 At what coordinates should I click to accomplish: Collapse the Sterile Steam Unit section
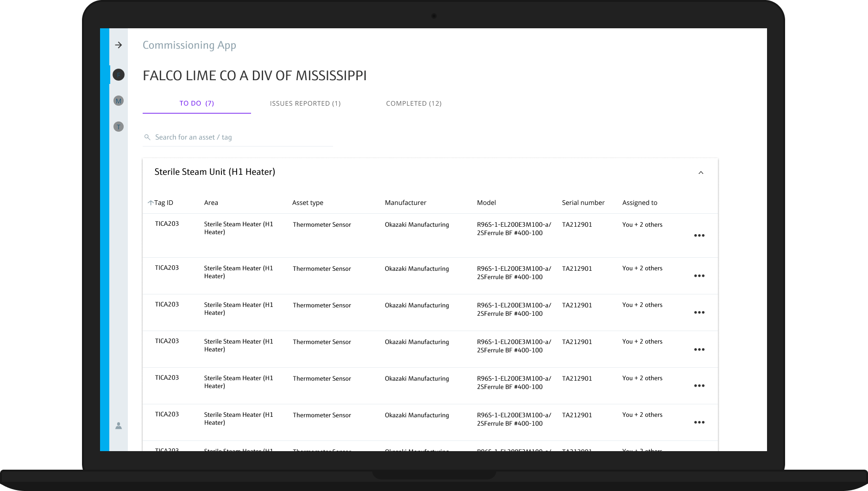point(701,172)
